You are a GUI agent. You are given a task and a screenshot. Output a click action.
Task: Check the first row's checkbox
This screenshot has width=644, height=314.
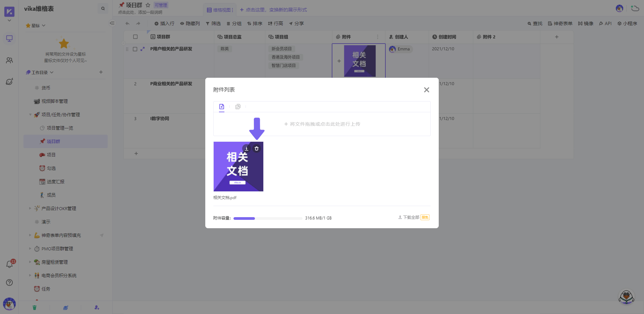click(x=135, y=49)
